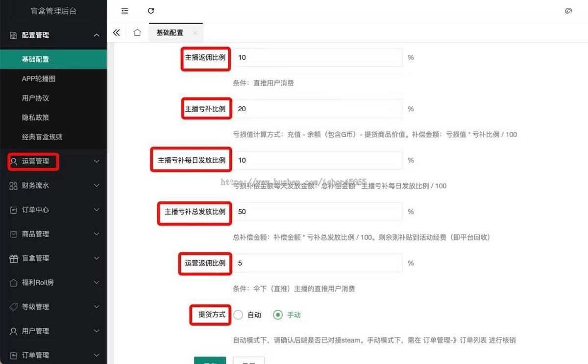Expand the 订单中心 chevron
The width and height of the screenshot is (588, 364).
point(97,210)
